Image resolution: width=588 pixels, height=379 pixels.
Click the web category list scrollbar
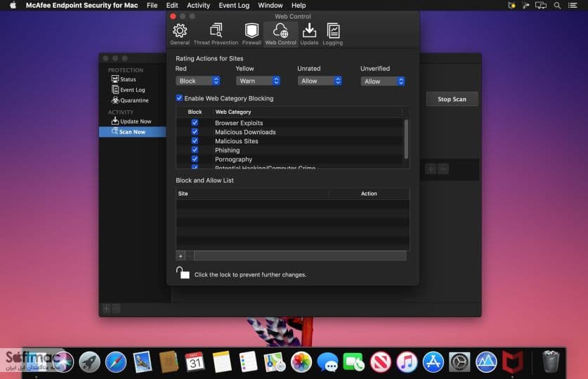click(x=406, y=139)
